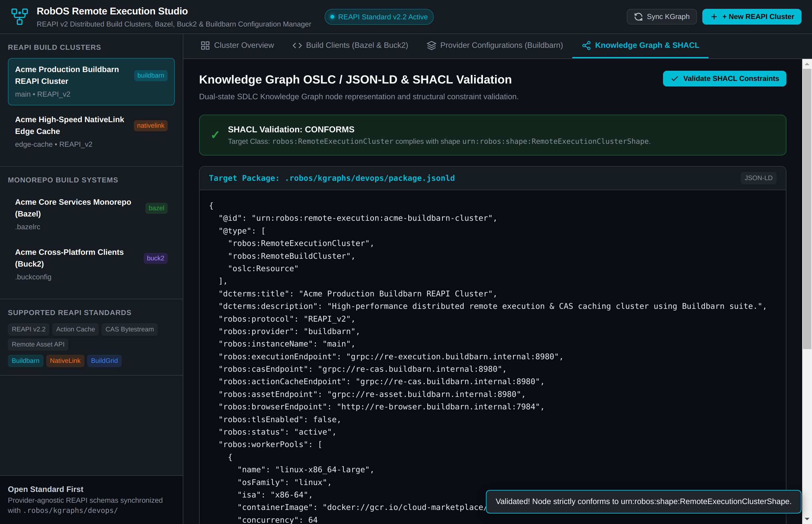Click the MONOREPO BUILD SYSTEMS section header
The image size is (812, 524).
[63, 180]
